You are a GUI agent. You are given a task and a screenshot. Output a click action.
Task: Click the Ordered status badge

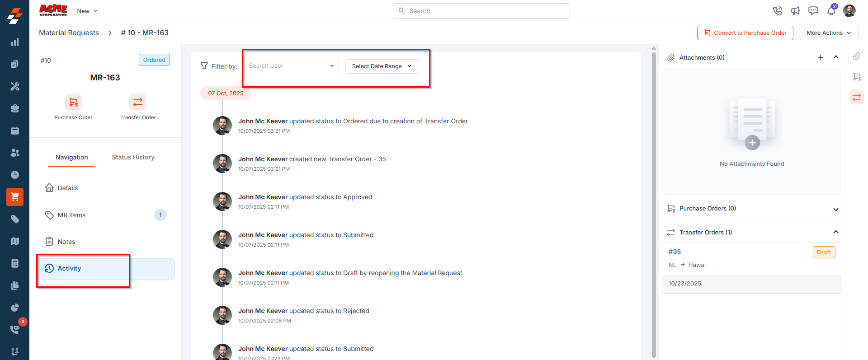154,60
